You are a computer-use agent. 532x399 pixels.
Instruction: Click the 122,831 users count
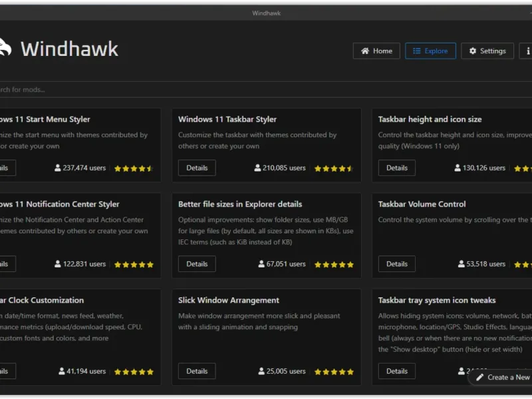point(84,264)
